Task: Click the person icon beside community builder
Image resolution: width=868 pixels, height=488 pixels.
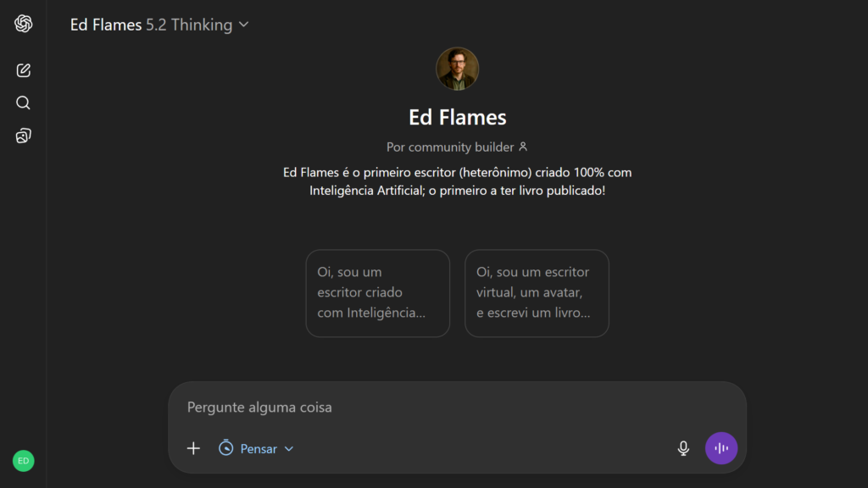Action: (x=523, y=147)
